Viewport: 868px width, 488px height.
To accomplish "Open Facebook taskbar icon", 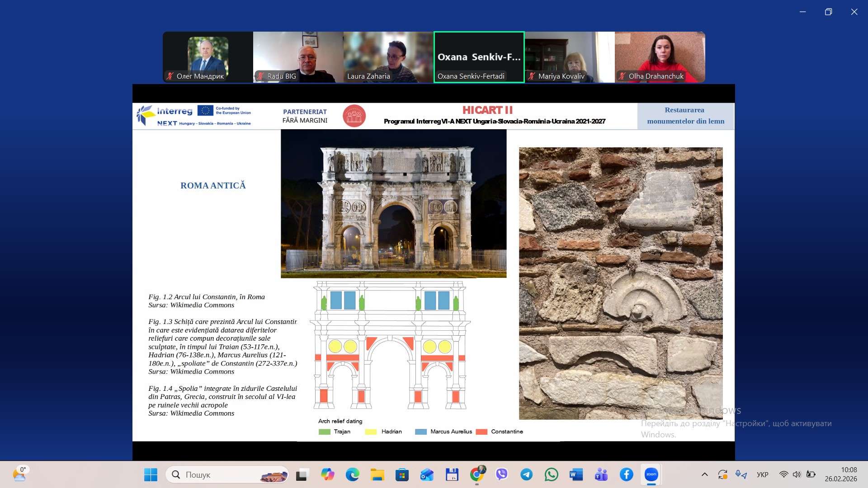I will (x=626, y=474).
